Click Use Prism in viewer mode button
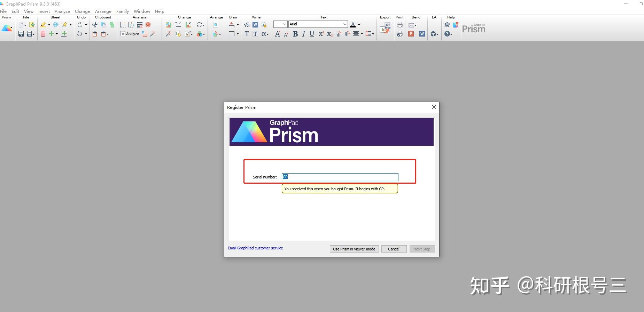This screenshot has width=644, height=312. click(354, 249)
